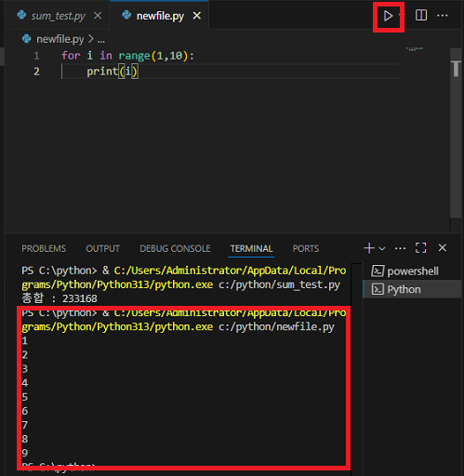Open editor More Actions ellipsis menu
Screen dimensions: 464x476
(443, 16)
